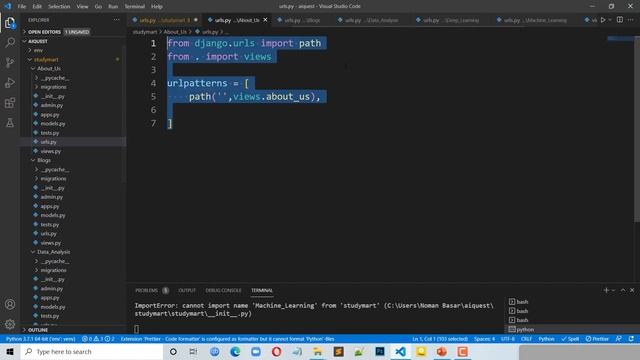Collapse the Data_Analysis folder
640x360 pixels.
(53, 252)
